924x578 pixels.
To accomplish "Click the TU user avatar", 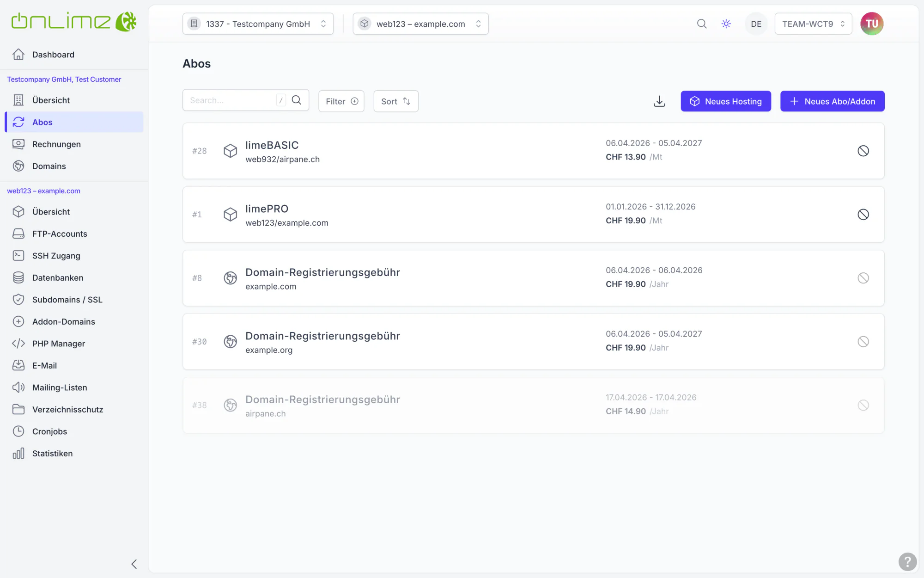I will [872, 24].
